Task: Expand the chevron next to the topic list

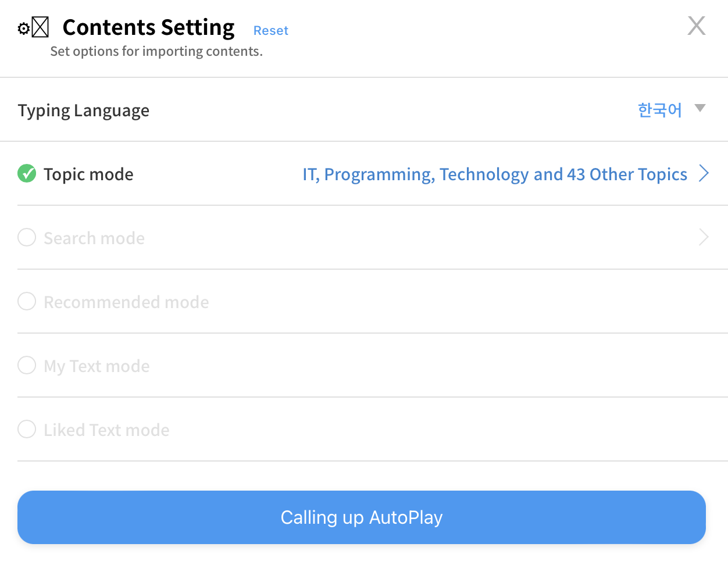Action: [704, 173]
